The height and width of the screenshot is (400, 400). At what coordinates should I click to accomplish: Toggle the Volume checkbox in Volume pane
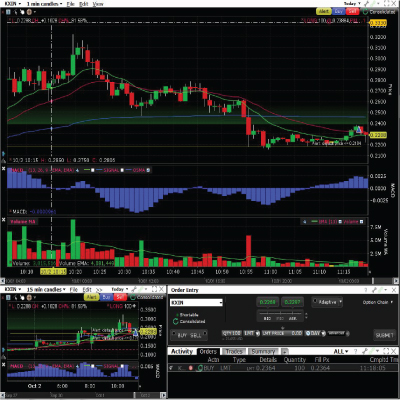362,222
